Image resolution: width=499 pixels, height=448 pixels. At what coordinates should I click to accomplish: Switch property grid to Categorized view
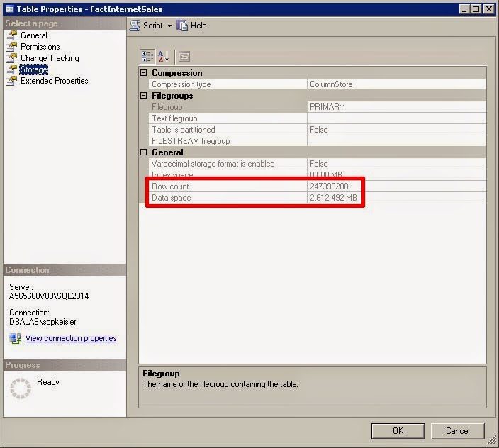point(147,57)
